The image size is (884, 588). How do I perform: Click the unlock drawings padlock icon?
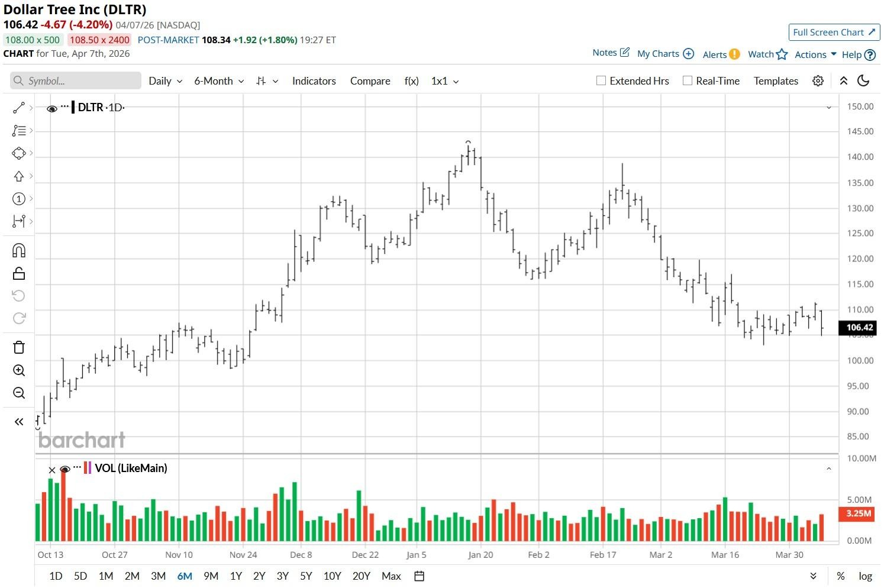(19, 273)
